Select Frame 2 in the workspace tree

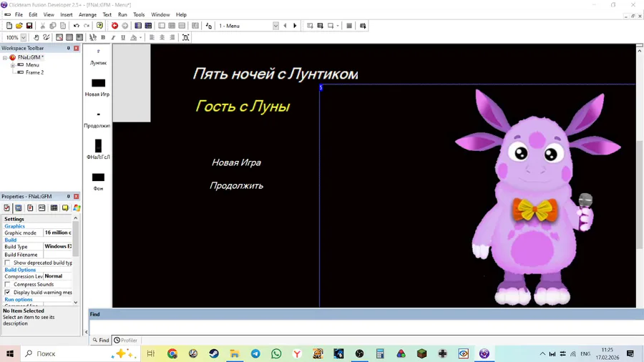point(34,72)
